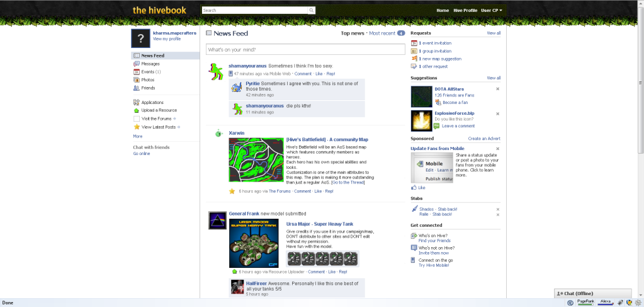Open the Messages sidebar icon
The width and height of the screenshot is (644, 307).
pyautogui.click(x=137, y=64)
